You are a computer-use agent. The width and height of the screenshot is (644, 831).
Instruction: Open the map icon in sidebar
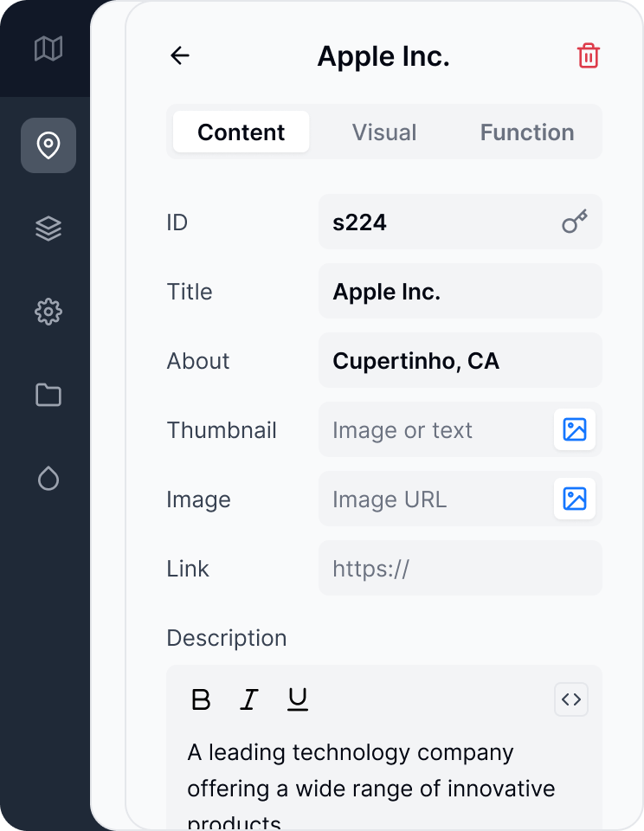point(48,48)
